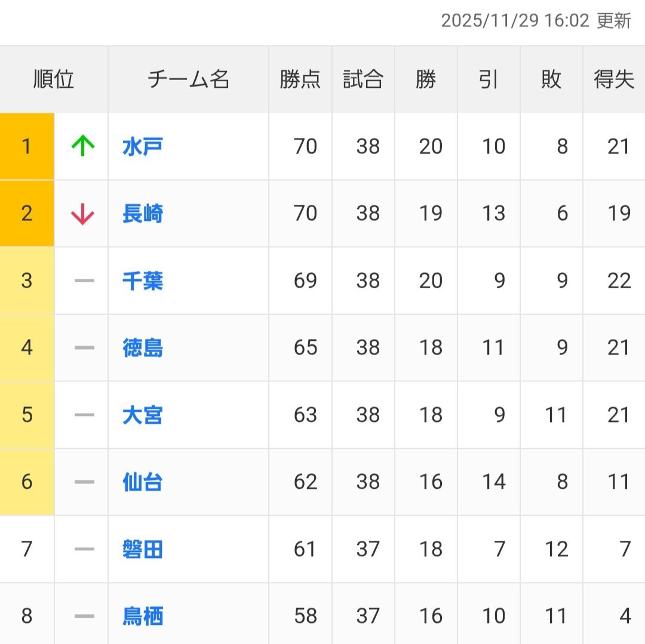Click the gray dash icon beside 大宮
Viewport: 645px width, 644px height.
[84, 415]
